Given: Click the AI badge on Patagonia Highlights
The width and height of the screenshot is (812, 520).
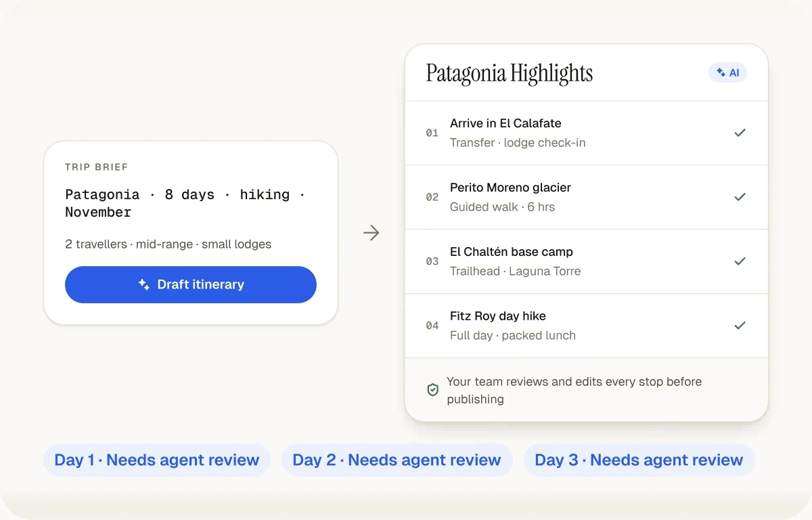Looking at the screenshot, I should pos(727,72).
